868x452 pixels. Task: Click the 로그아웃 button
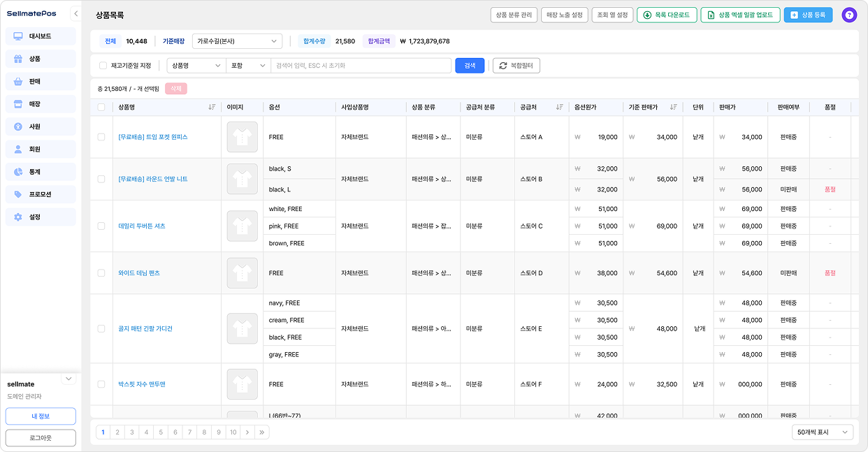point(41,438)
